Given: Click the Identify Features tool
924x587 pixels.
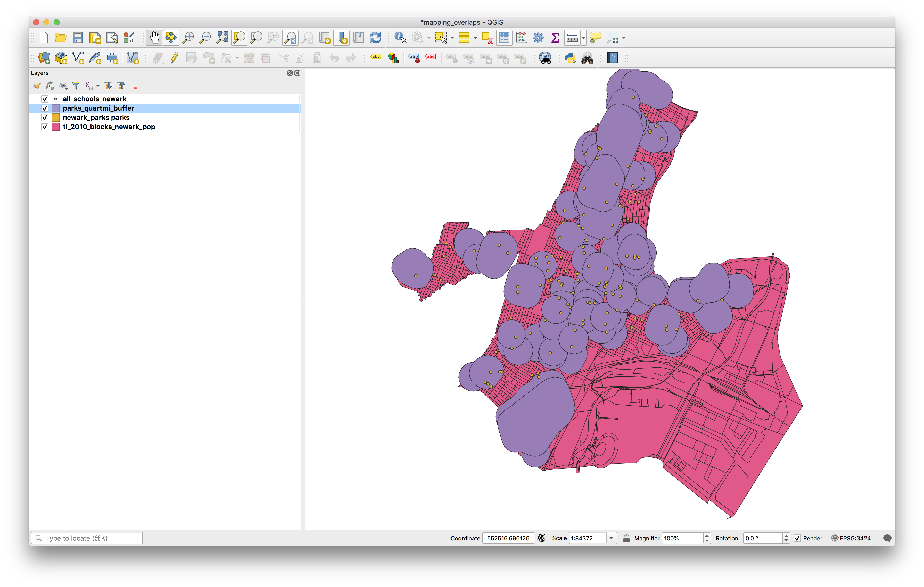Looking at the screenshot, I should [400, 38].
